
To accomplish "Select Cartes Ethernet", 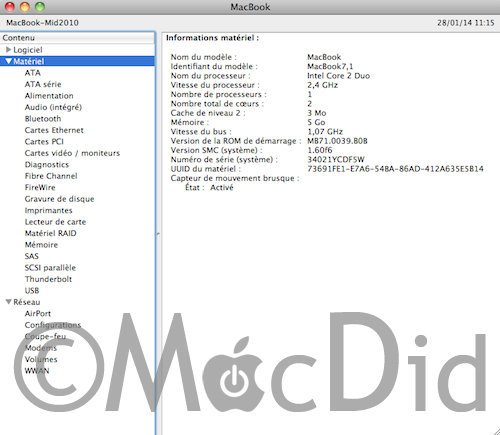I will (54, 130).
